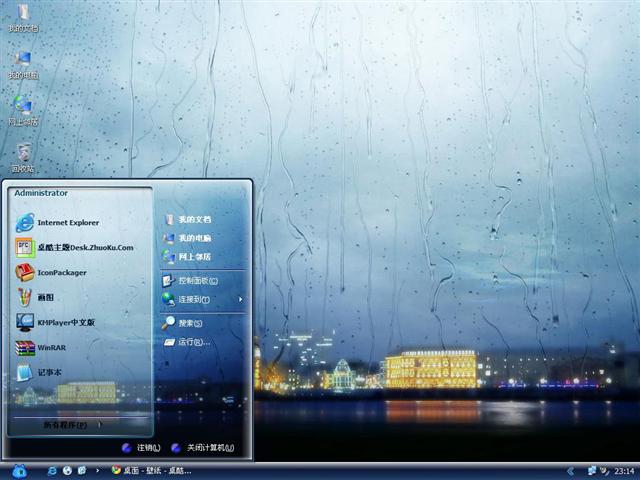The width and height of the screenshot is (640, 480).
Task: Click the Start button on taskbar
Action: [19, 471]
